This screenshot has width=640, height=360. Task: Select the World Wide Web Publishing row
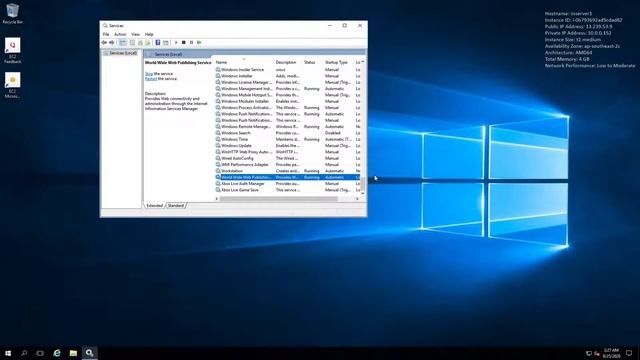click(287, 178)
